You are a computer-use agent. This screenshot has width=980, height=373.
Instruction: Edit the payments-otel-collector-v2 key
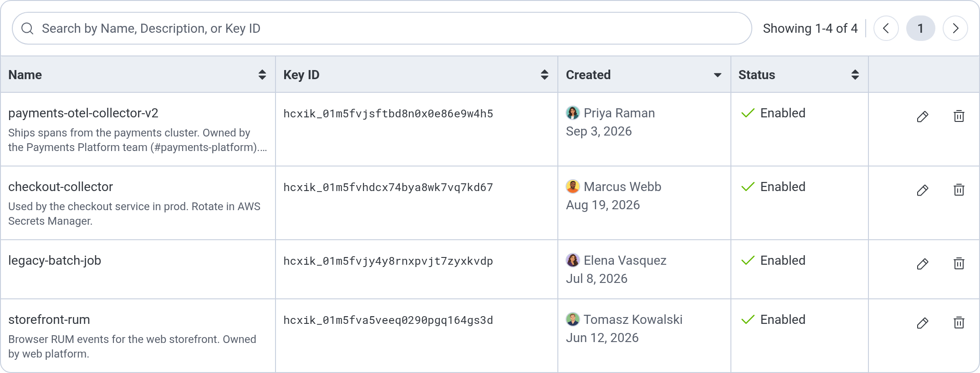[923, 116]
